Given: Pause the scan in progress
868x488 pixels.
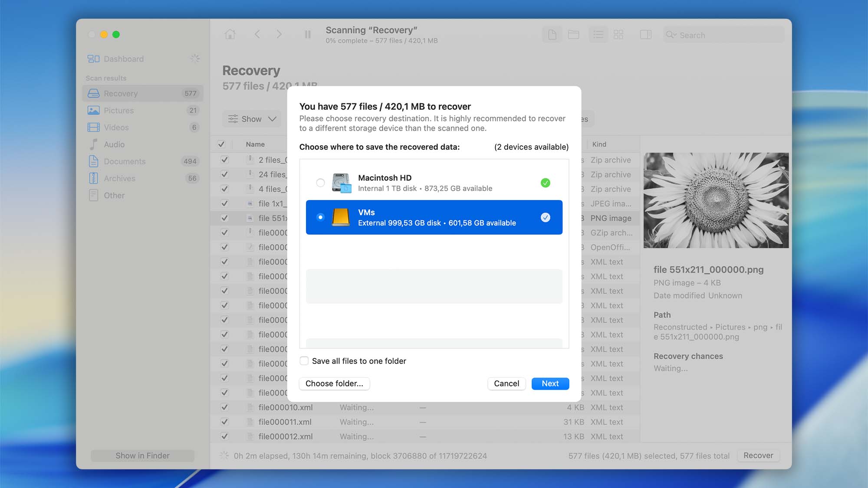Looking at the screenshot, I should pyautogui.click(x=307, y=34).
